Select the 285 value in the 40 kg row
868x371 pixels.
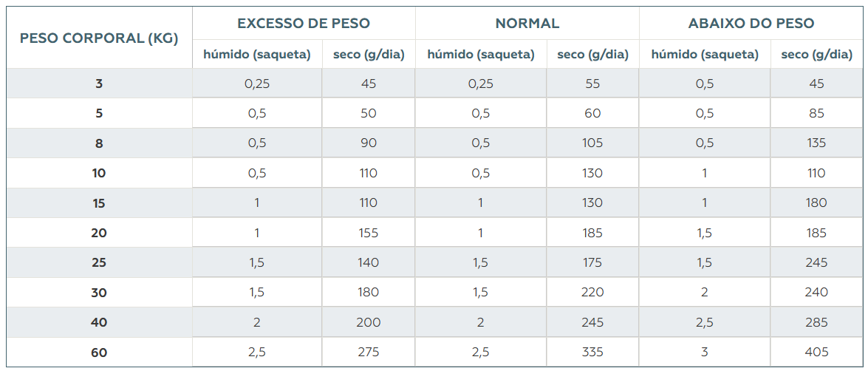[x=816, y=322]
